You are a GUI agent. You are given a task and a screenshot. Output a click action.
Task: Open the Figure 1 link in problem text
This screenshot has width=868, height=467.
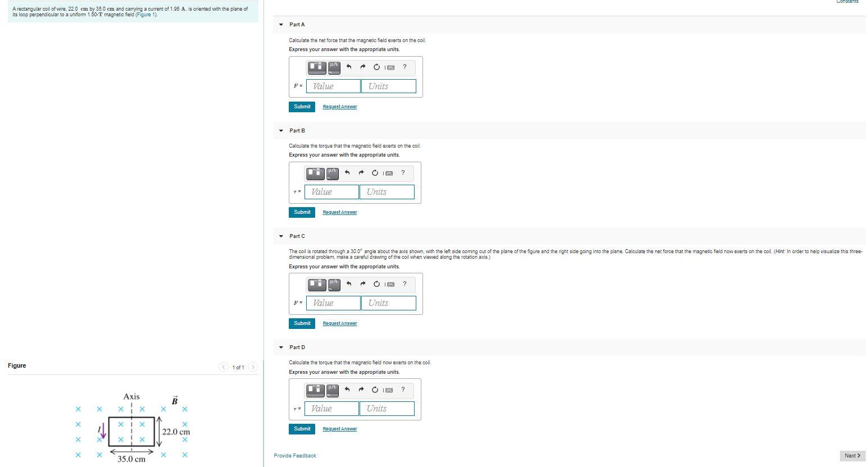click(x=147, y=15)
